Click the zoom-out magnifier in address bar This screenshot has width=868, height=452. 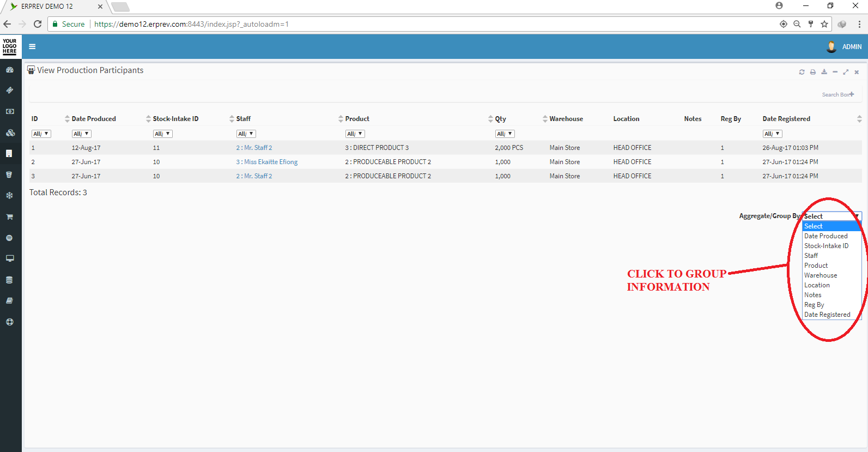pyautogui.click(x=797, y=24)
